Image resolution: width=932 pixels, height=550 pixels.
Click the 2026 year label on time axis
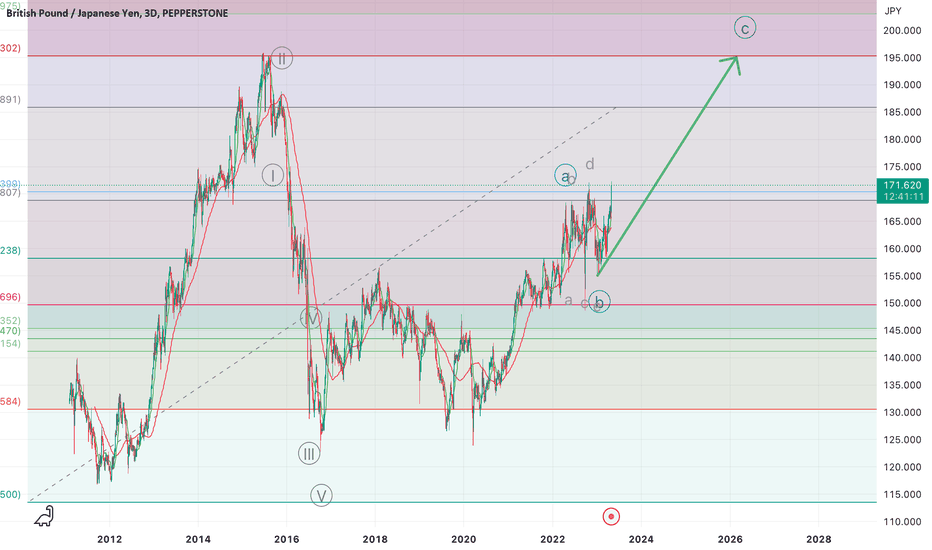(x=730, y=539)
